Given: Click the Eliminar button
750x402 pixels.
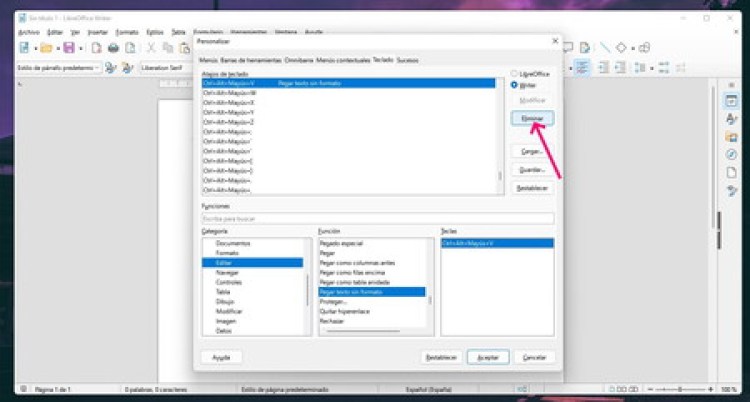Looking at the screenshot, I should tap(531, 118).
